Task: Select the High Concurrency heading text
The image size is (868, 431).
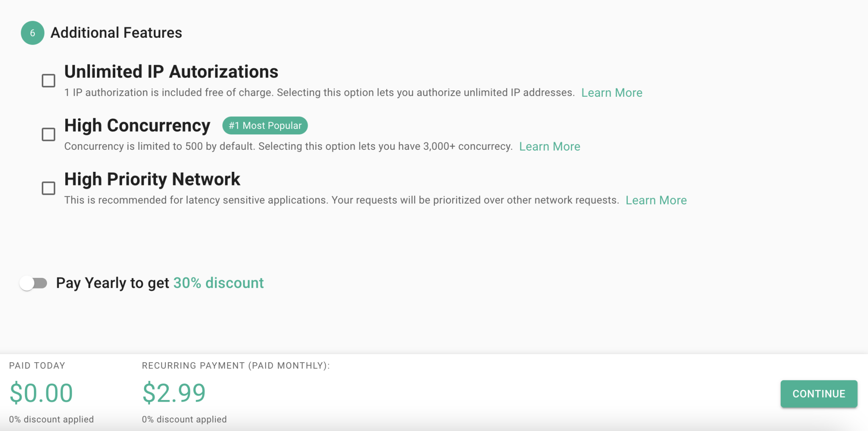Action: 137,126
